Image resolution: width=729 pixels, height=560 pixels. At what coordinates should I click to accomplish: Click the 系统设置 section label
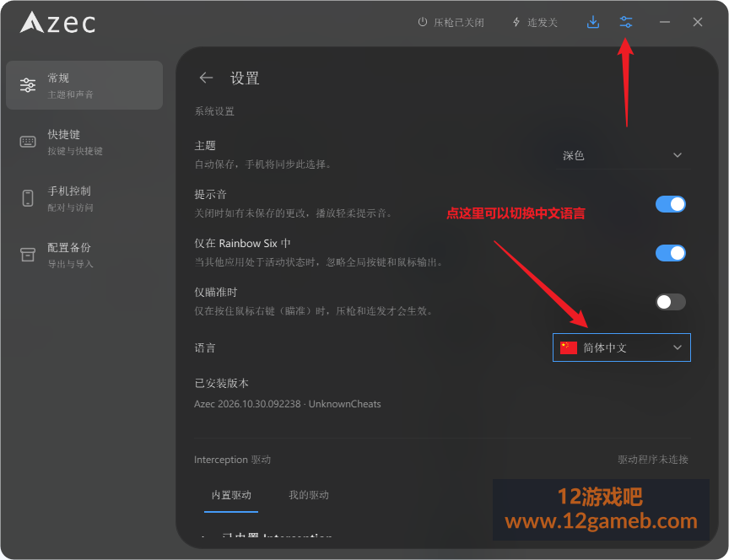tap(214, 111)
